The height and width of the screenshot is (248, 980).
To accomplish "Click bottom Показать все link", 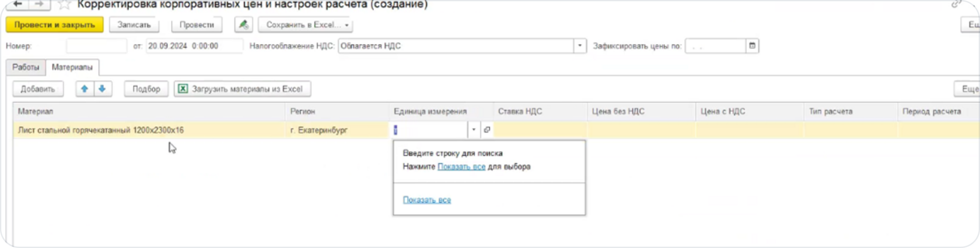I will (427, 200).
